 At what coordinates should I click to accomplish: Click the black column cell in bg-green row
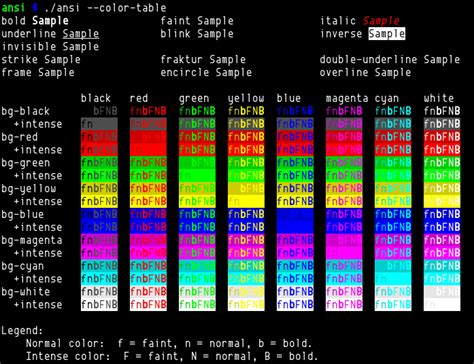pyautogui.click(x=99, y=163)
